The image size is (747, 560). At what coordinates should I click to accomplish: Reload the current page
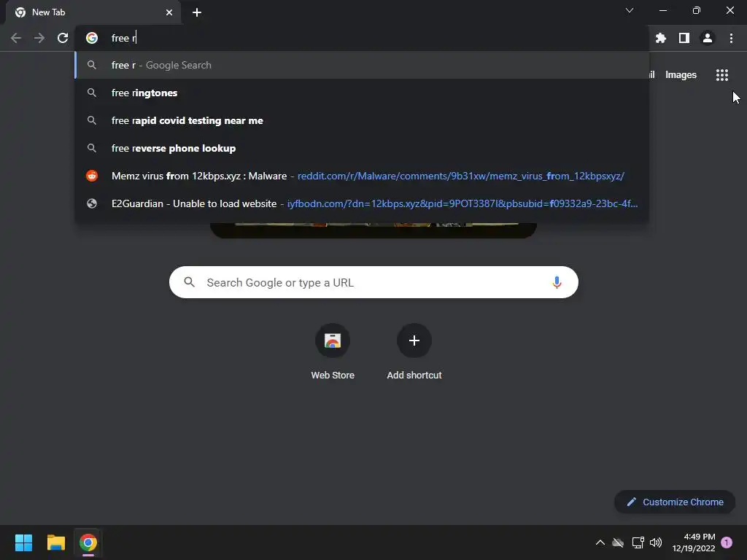click(63, 38)
